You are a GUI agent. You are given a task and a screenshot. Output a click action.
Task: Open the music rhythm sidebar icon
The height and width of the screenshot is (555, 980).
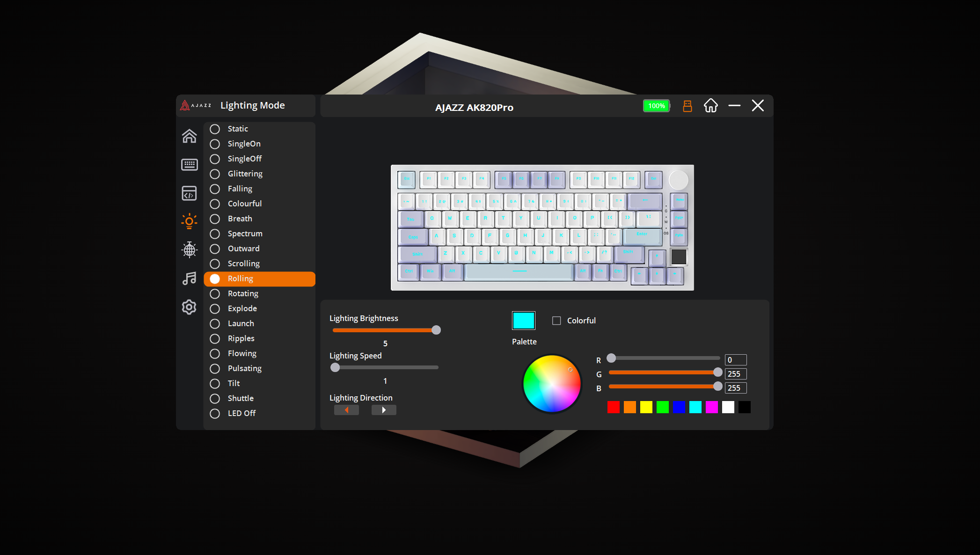tap(189, 278)
